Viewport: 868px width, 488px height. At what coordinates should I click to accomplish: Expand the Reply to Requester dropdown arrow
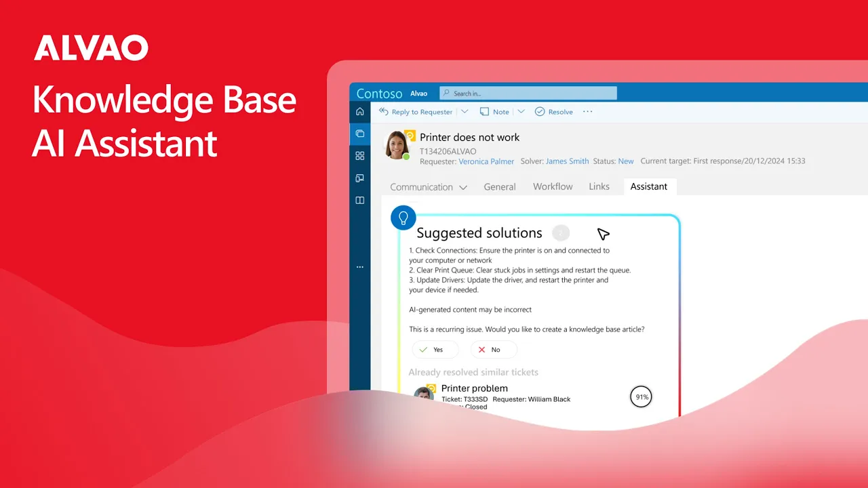[x=465, y=112]
